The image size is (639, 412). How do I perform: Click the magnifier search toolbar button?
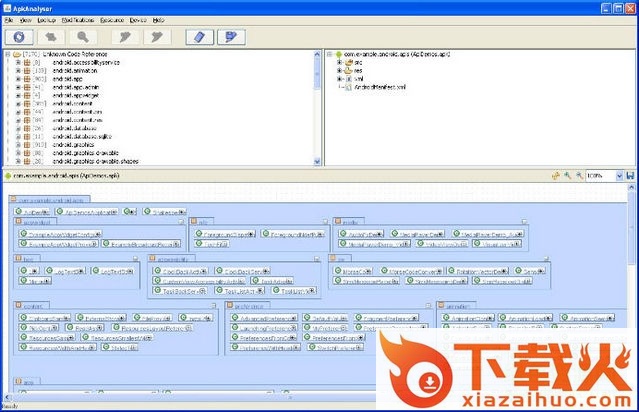coord(83,37)
